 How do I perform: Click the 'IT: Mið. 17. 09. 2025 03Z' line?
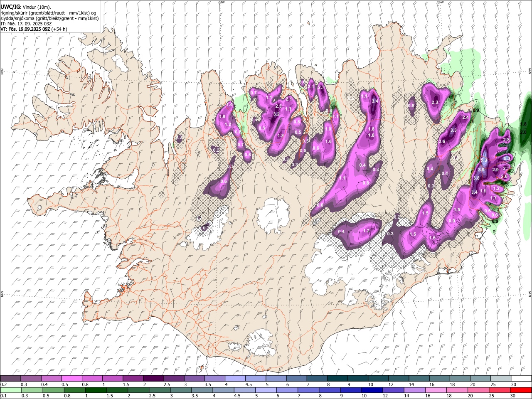(x=26, y=24)
